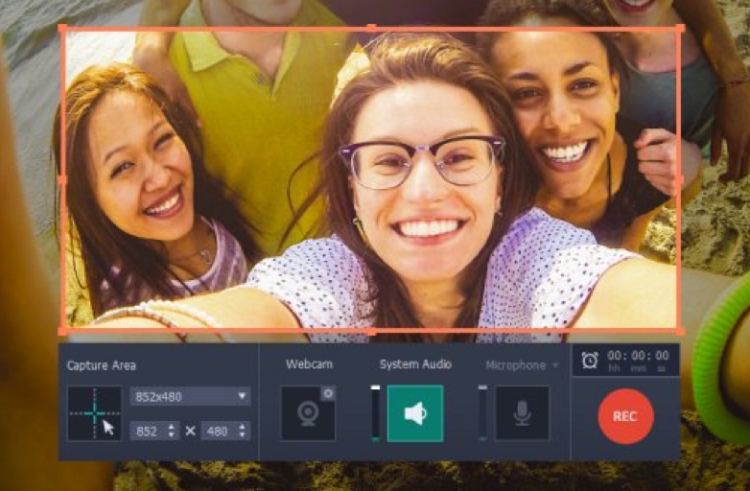This screenshot has height=491, width=750.
Task: Open the 852x480 resolution preset dropdown
Action: [x=190, y=396]
